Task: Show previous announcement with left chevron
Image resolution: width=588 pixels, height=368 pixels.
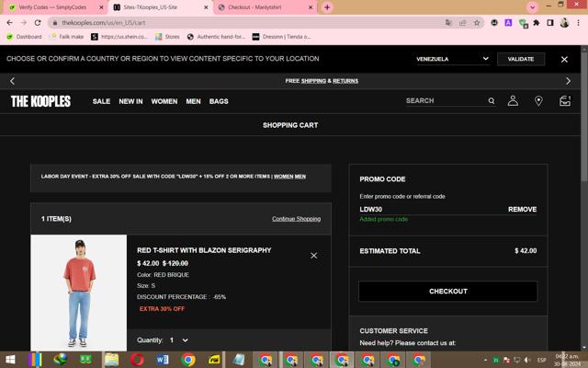Action: [x=12, y=81]
